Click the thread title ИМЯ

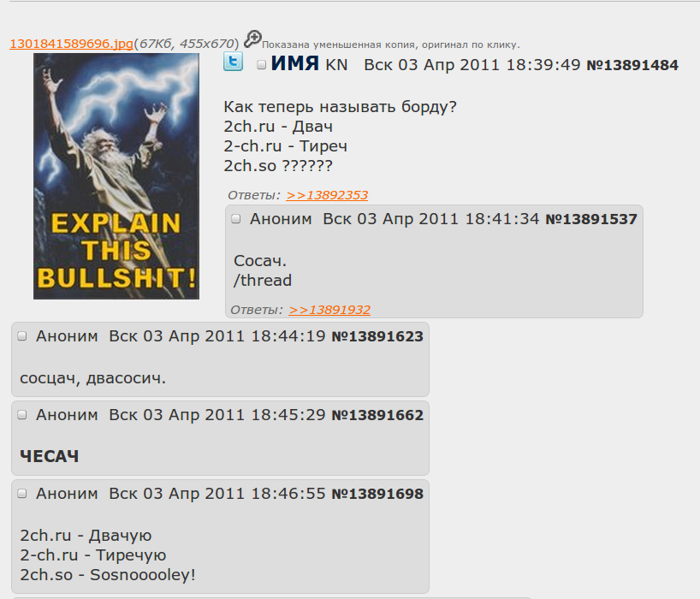294,63
